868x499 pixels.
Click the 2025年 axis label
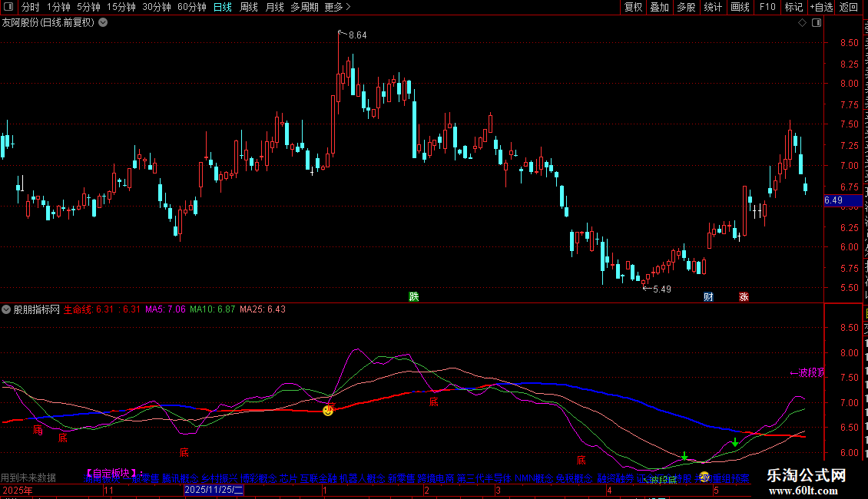click(18, 490)
